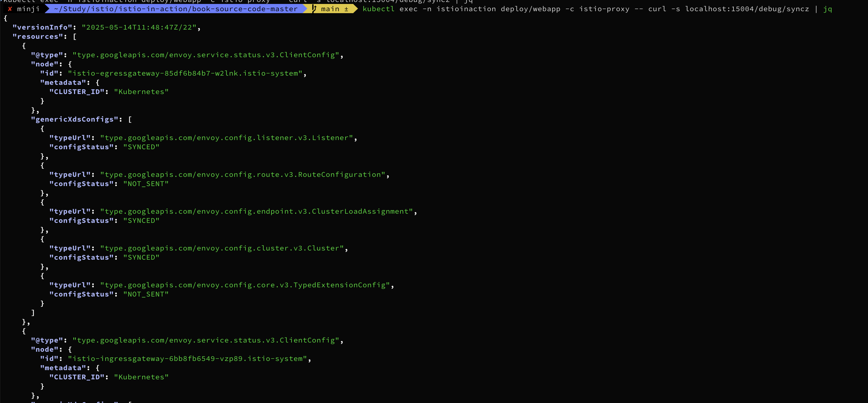Click the jq command at line end

[x=827, y=9]
